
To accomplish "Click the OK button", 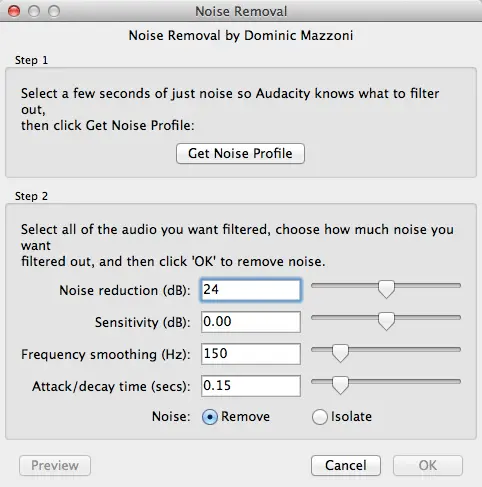I will pos(428,465).
